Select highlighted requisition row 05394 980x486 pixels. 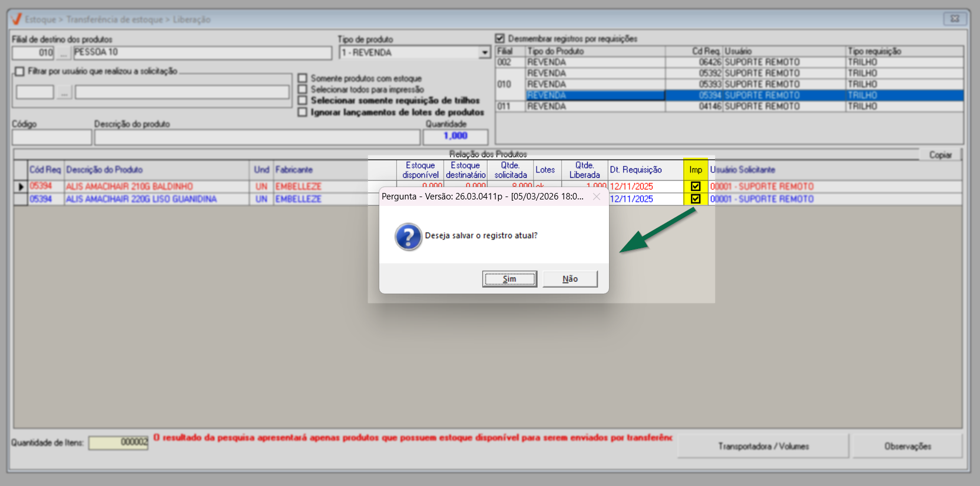(x=744, y=95)
